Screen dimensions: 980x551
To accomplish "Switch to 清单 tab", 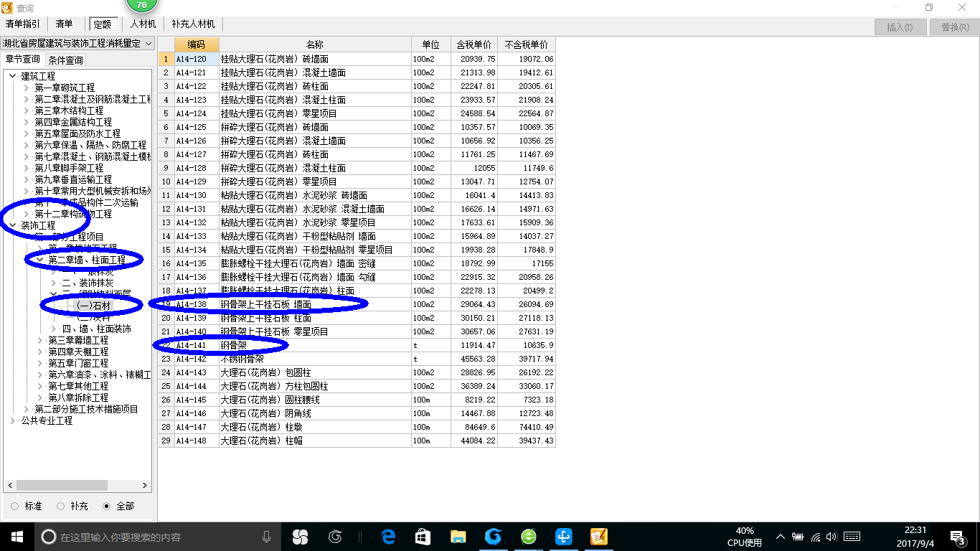I will [x=65, y=24].
